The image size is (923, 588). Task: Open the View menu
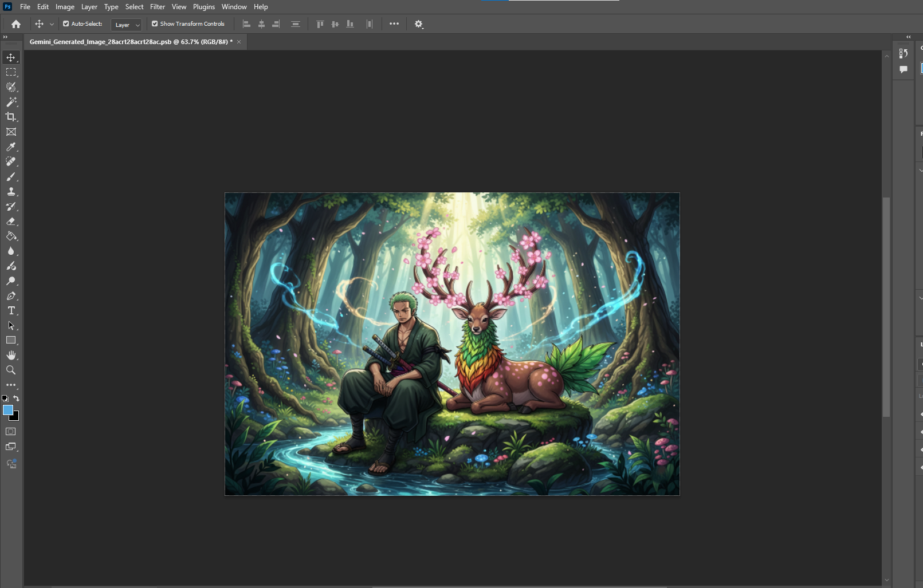tap(179, 7)
